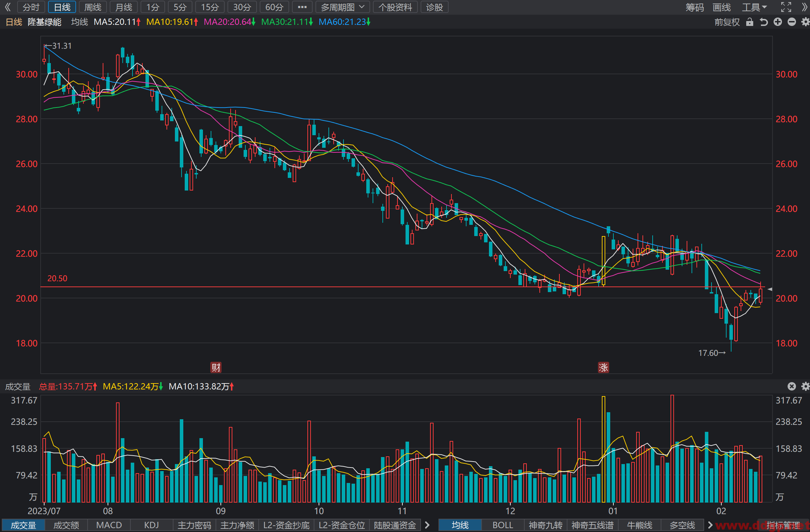Click the lock icon beside 前复权
This screenshot has width=810, height=532.
pos(749,22)
